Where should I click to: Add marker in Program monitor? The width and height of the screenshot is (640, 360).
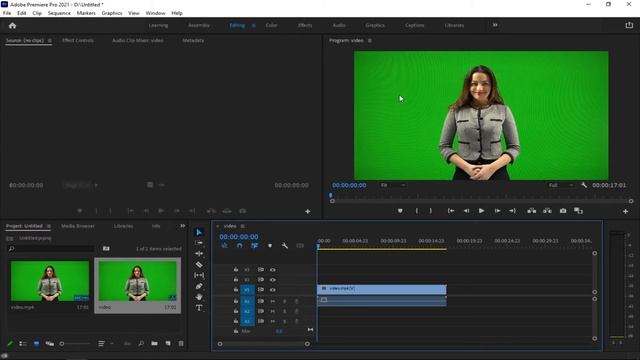tap(400, 211)
